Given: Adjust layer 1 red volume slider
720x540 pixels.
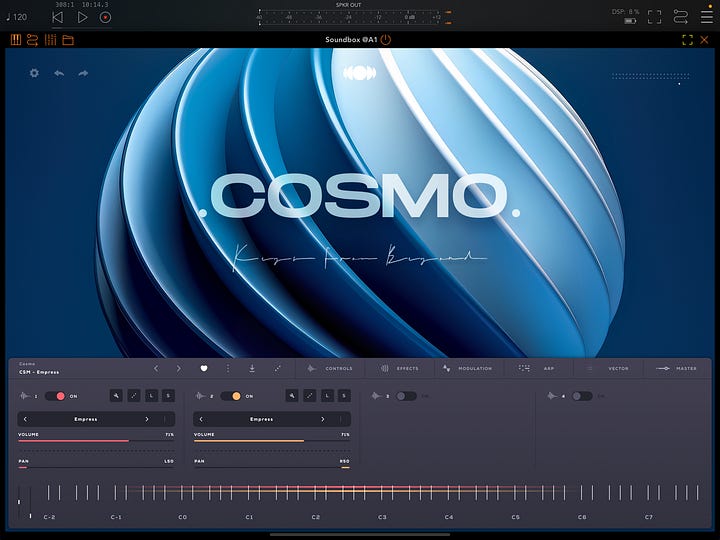Looking at the screenshot, I should pos(96,441).
